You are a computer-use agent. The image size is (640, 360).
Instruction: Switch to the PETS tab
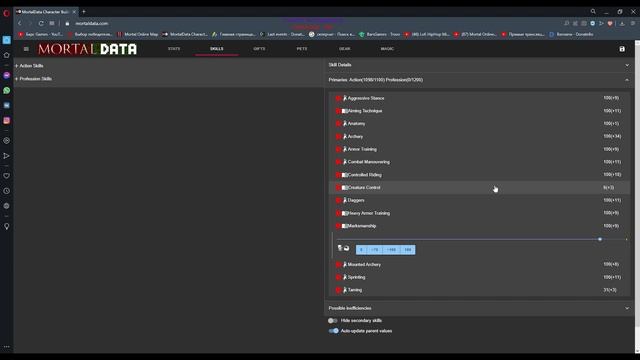point(302,49)
